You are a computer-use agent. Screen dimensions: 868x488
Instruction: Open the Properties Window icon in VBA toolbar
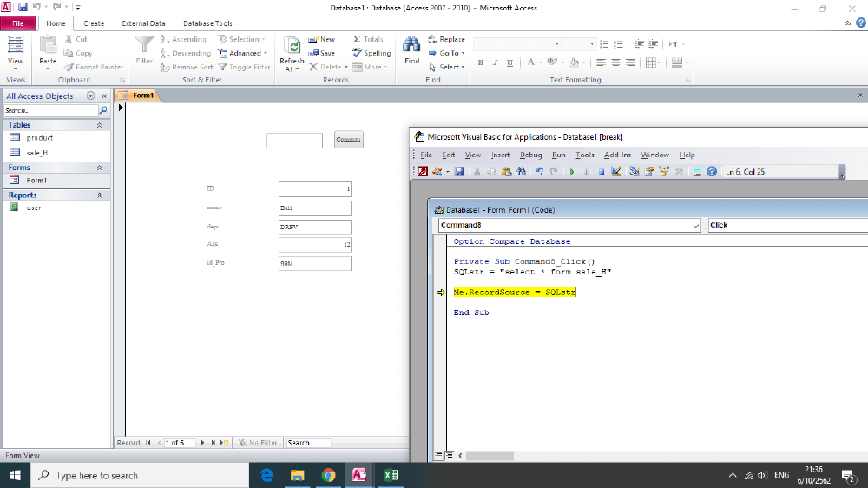648,172
